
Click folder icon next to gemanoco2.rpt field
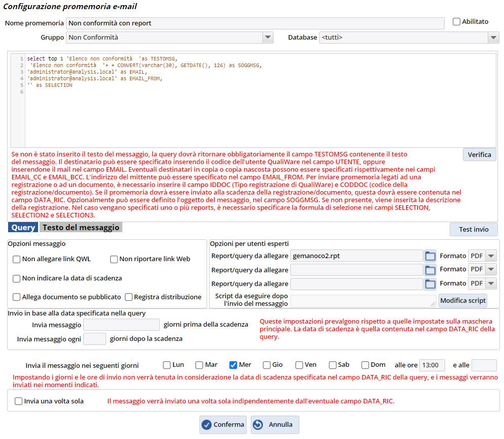pos(430,256)
